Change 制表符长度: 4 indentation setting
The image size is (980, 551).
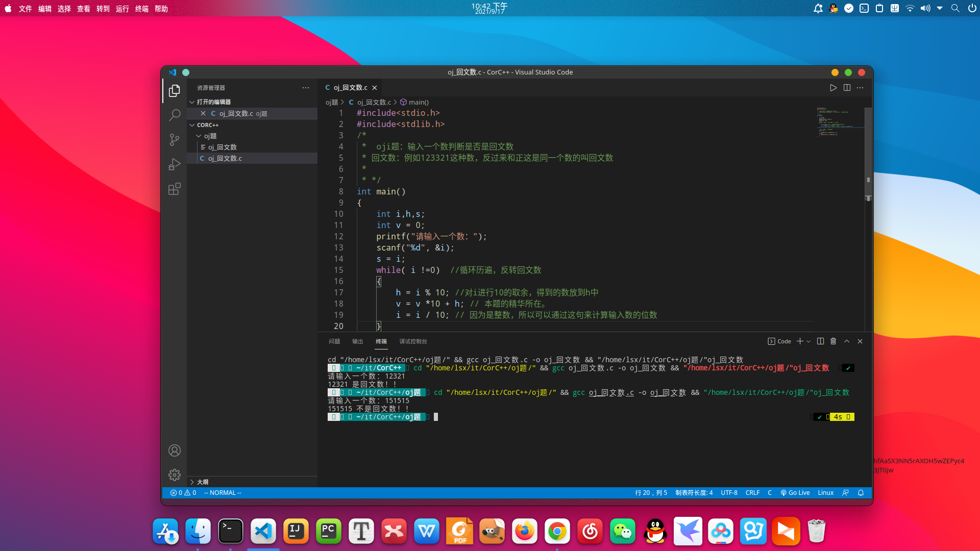coord(694,493)
